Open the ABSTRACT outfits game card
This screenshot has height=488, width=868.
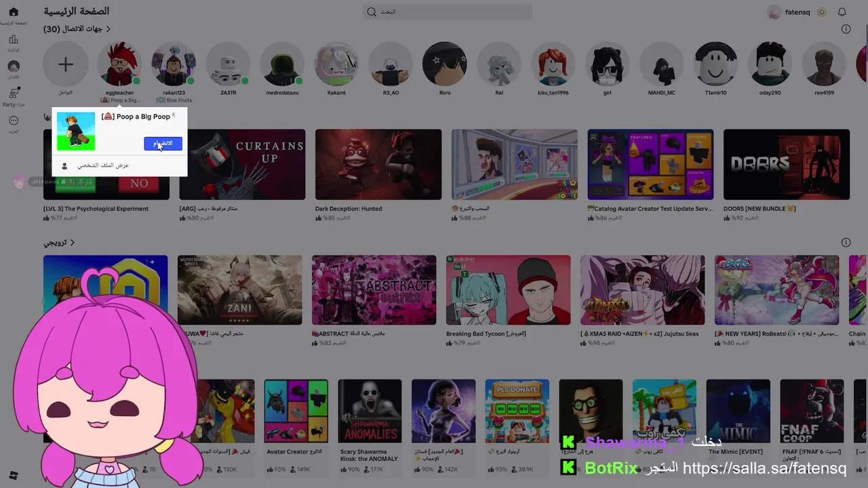coord(374,290)
